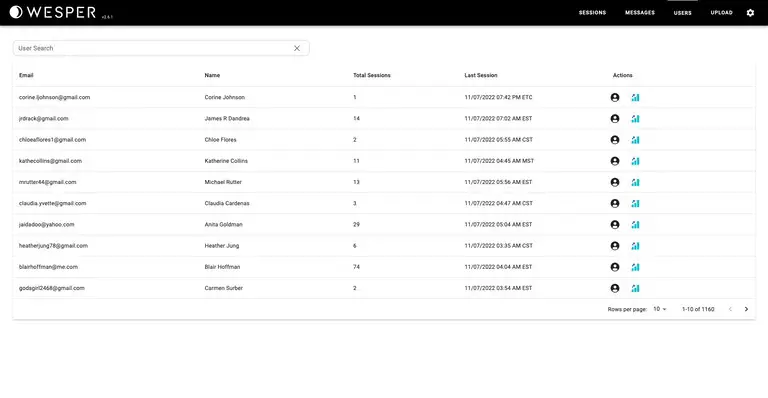Viewport: 768px width, 398px height.
Task: Click last session 11/07/2022 04:45 AM MST
Action: click(499, 161)
